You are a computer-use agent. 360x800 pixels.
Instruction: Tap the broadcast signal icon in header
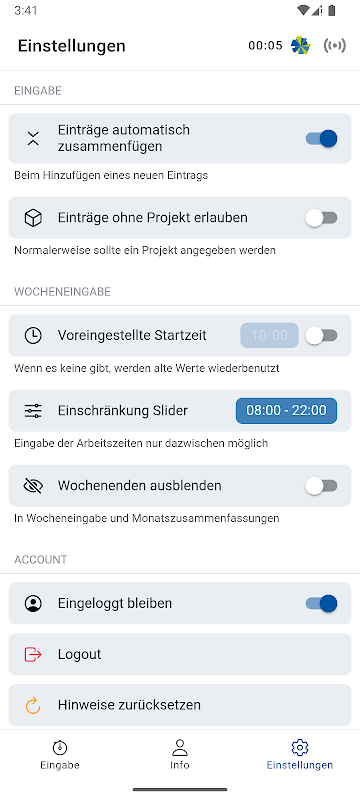[335, 45]
